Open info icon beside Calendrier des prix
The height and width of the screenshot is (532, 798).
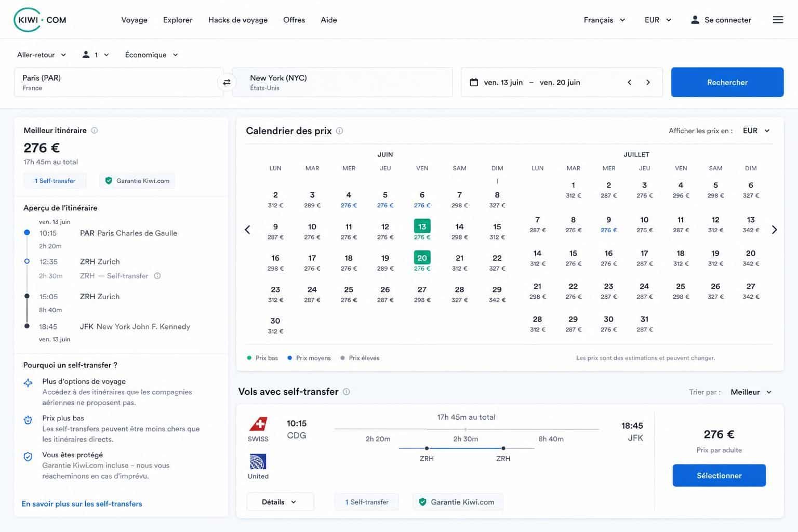point(339,131)
